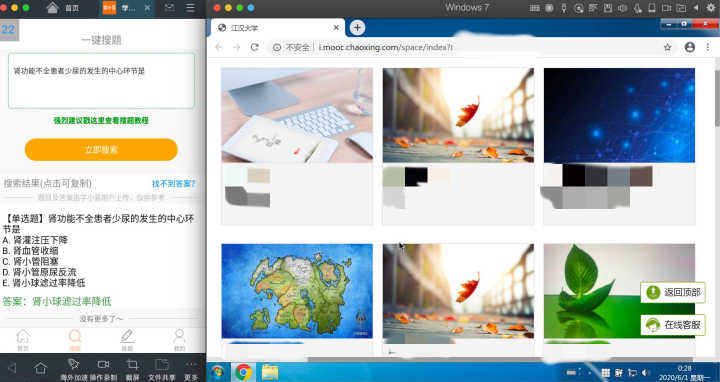The height and width of the screenshot is (382, 720).
Task: Open the hamburger menu in emulator title bar
Action: tap(190, 7)
